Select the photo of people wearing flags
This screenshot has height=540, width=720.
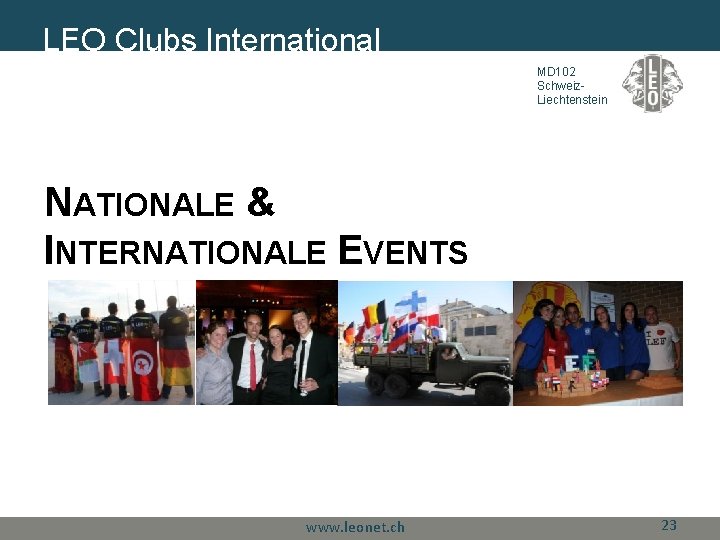coord(122,343)
